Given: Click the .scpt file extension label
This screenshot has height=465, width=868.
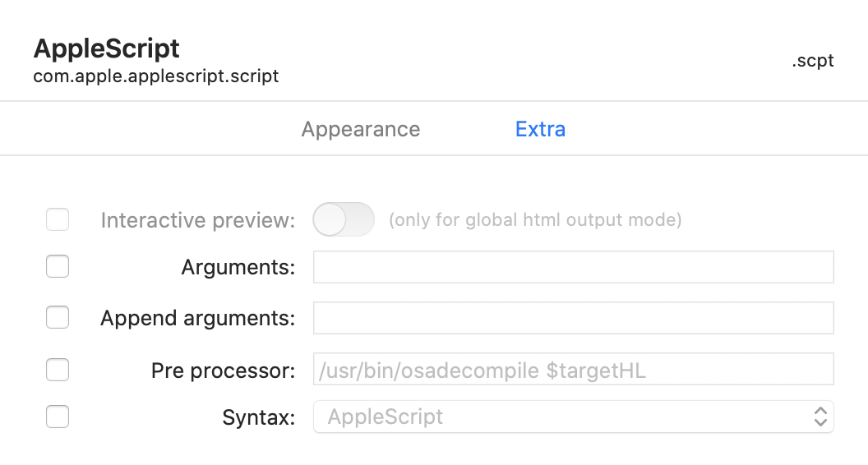Looking at the screenshot, I should (813, 62).
